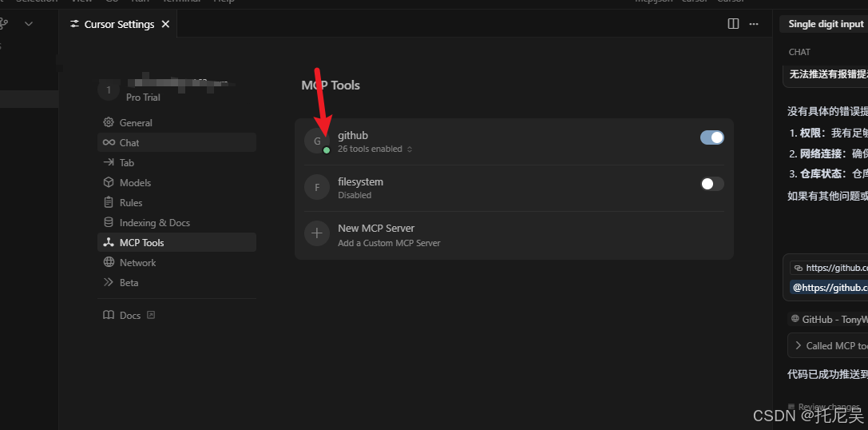This screenshot has height=430, width=868.
Task: Click the MCP Tools heading
Action: point(331,86)
